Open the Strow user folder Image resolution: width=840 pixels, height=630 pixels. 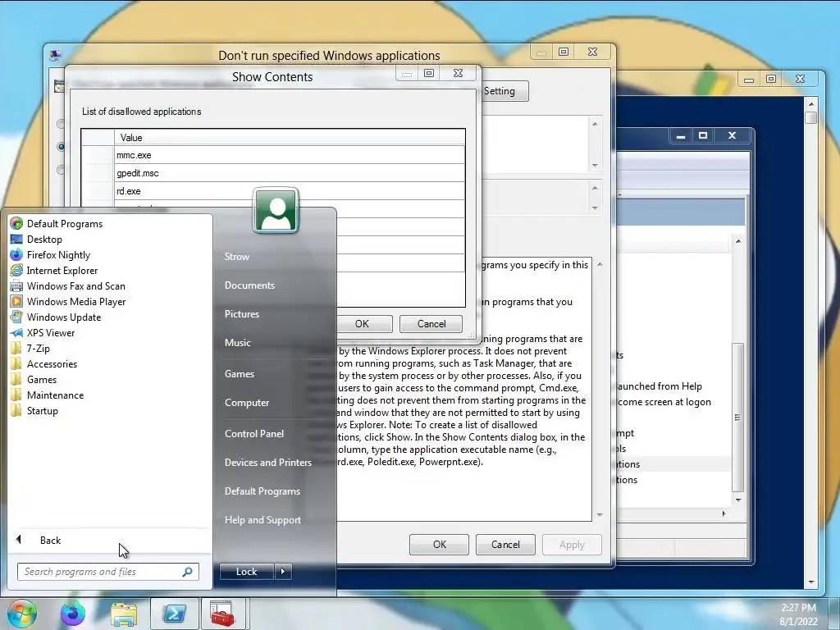[x=237, y=257]
